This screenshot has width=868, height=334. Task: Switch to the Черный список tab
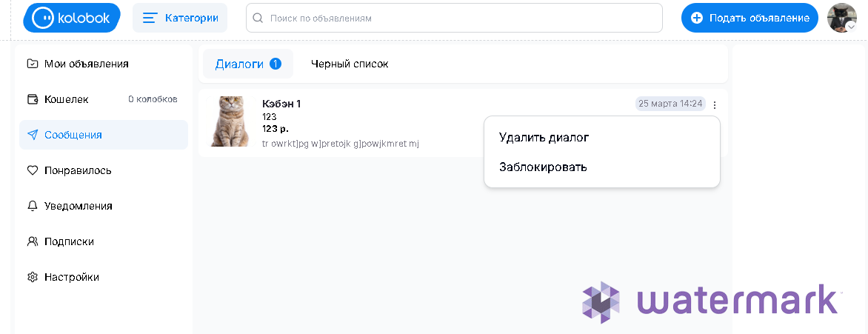[350, 64]
